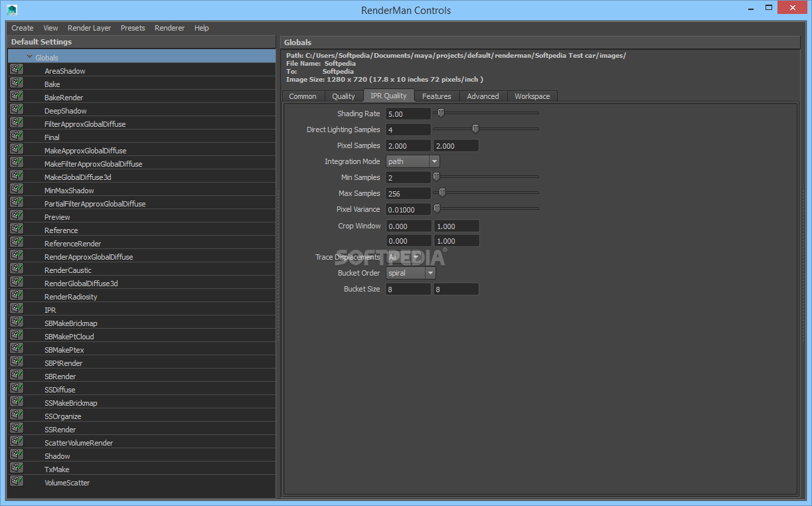Click the clapperboard icon beside SSDiffuse
Image resolution: width=812 pixels, height=506 pixels.
point(17,388)
